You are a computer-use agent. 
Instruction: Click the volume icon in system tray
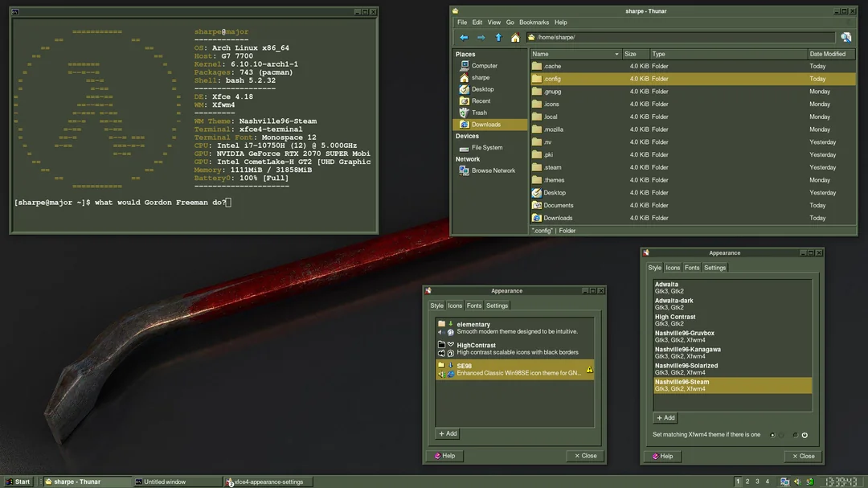796,482
